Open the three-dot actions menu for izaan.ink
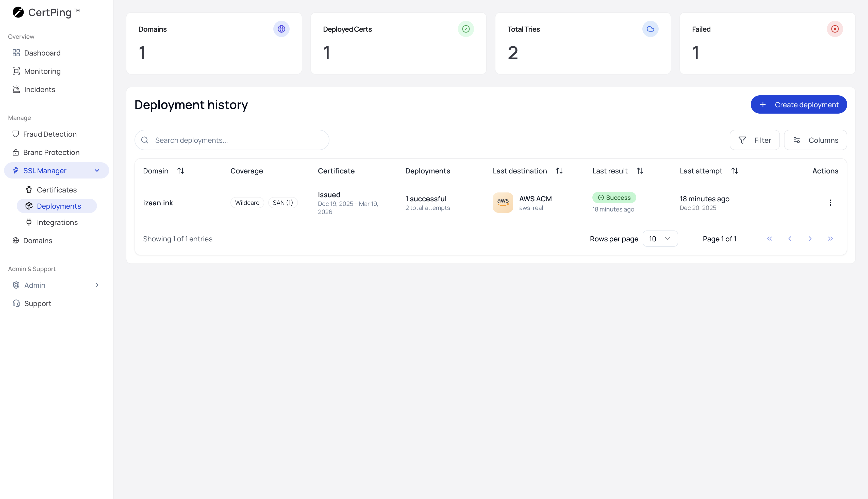 (830, 203)
